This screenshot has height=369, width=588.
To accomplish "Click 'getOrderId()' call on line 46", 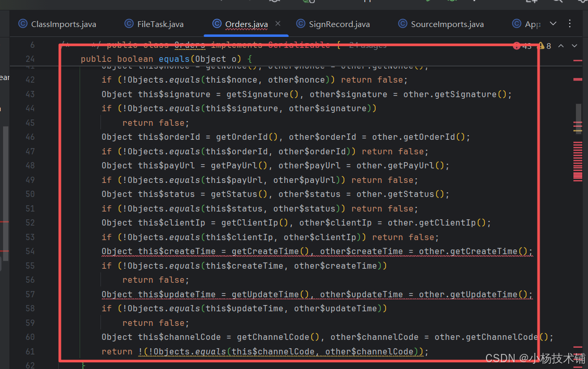I will tap(247, 137).
